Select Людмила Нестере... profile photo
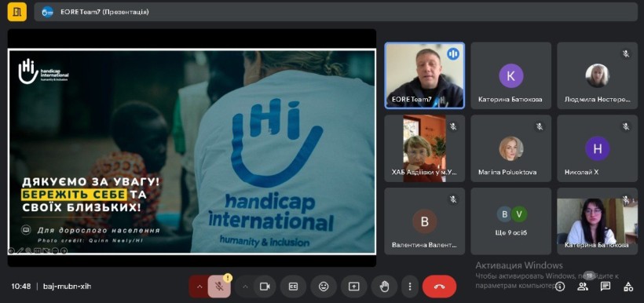This screenshot has width=644, height=303. (x=597, y=76)
